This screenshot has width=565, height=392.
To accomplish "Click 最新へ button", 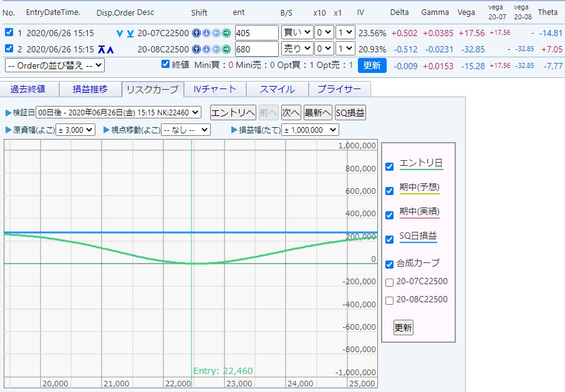I will [317, 113].
